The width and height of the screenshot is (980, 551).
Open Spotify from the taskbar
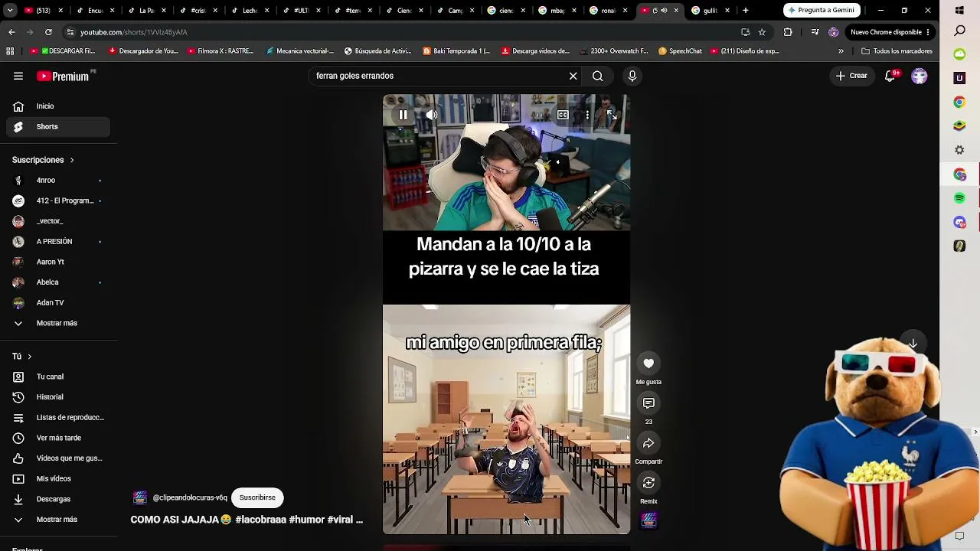pos(959,198)
